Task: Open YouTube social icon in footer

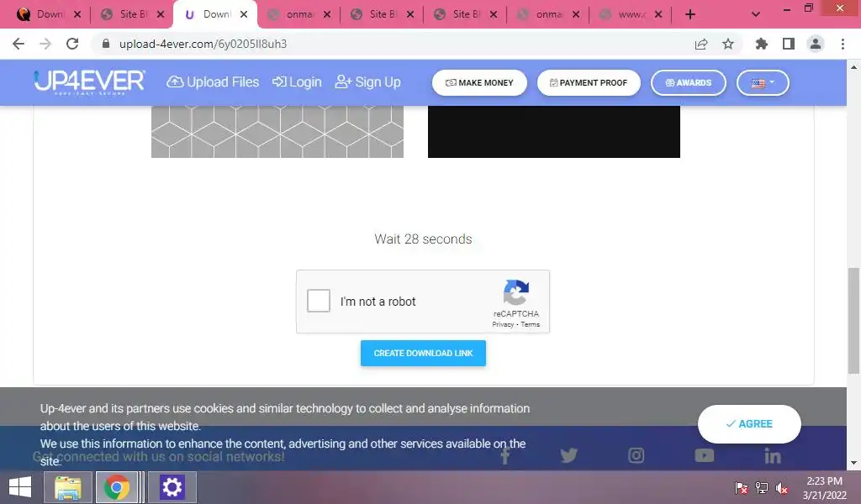Action: pos(704,455)
